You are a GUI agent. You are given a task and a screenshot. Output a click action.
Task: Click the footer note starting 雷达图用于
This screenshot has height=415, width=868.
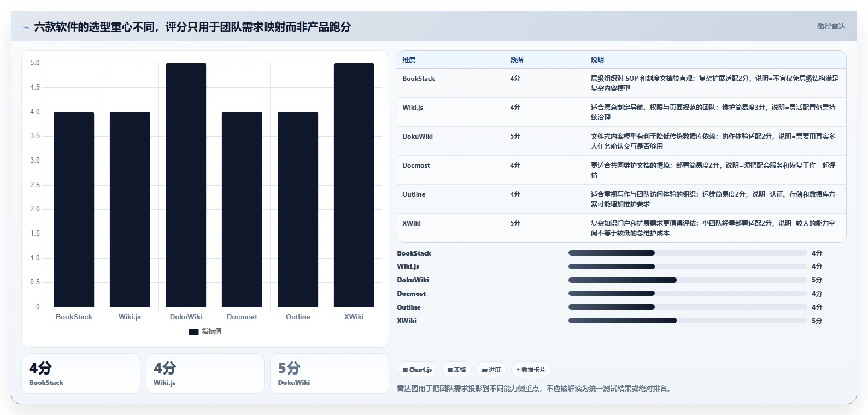(x=535, y=389)
